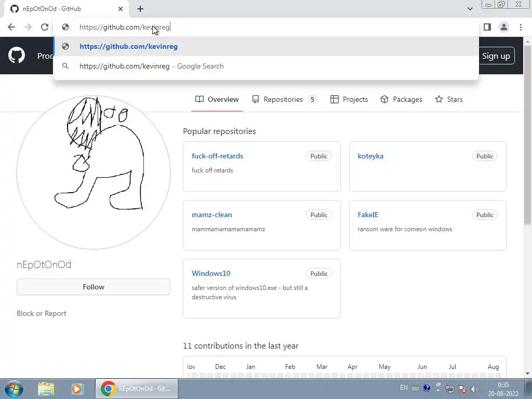Click the page vertical scrollbar thumb
Image resolution: width=532 pixels, height=399 pixels.
point(527,135)
